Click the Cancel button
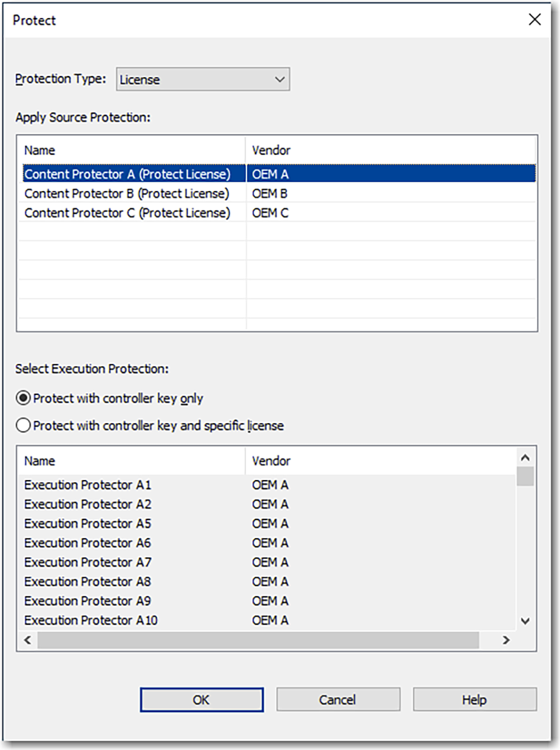Viewport: 560px width, 750px height. [x=338, y=700]
